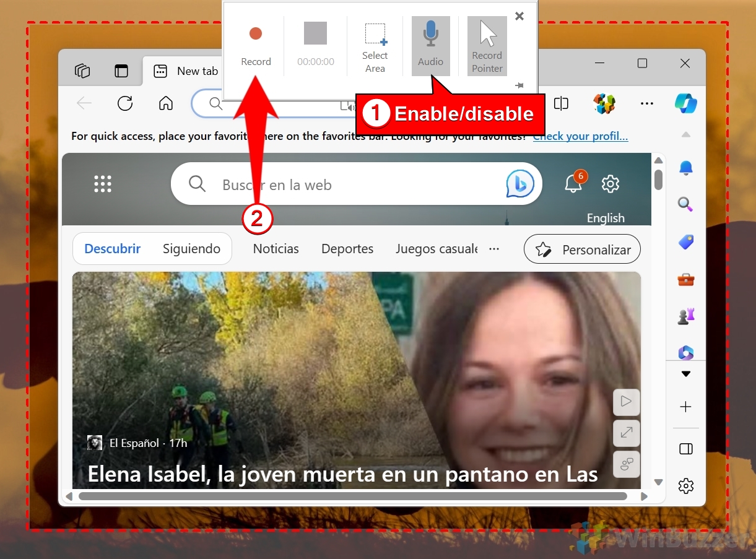Open sidebar settings gear at bottom
Screen dimensions: 756x559
pos(686,486)
